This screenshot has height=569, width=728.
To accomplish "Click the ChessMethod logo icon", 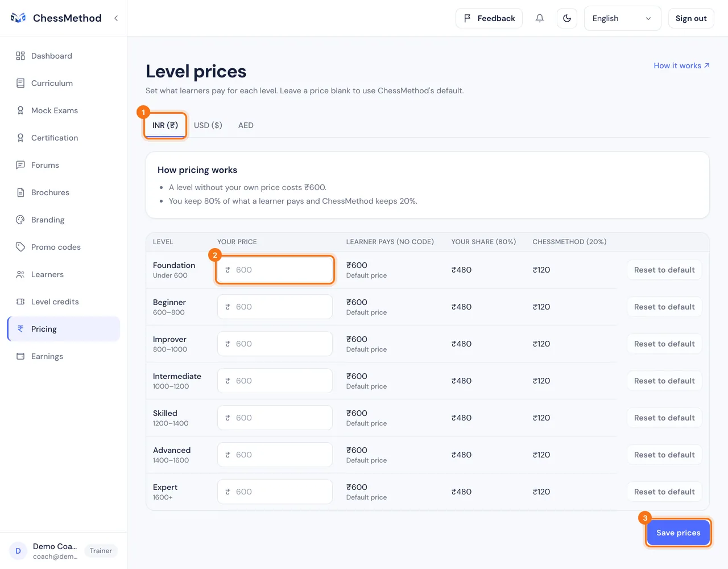I will coord(18,18).
